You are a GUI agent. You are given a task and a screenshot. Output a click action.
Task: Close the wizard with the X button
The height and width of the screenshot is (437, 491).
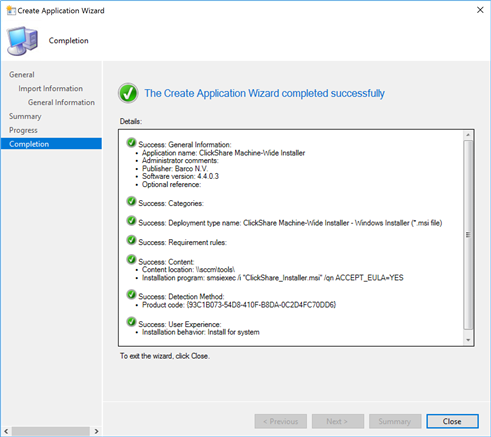tap(480, 10)
